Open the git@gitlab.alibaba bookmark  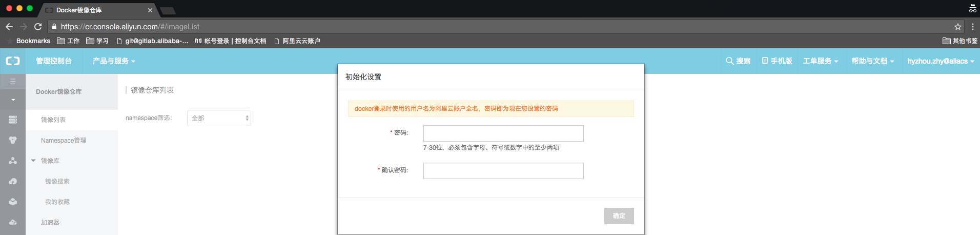point(153,41)
